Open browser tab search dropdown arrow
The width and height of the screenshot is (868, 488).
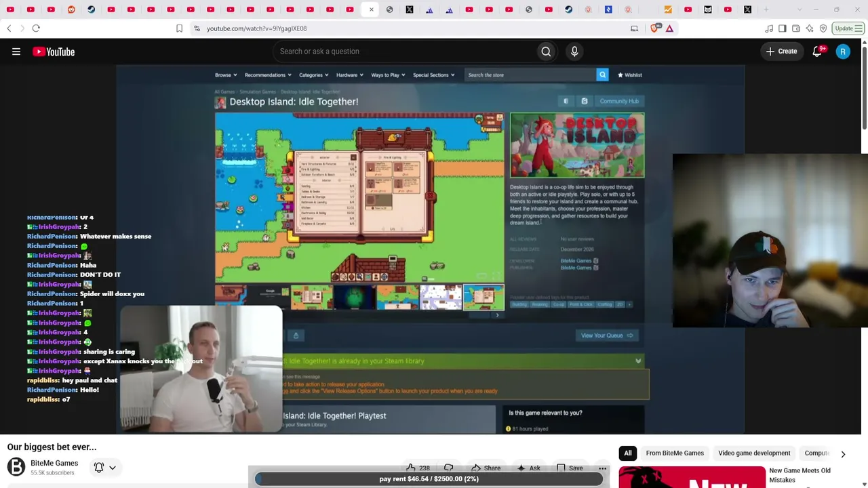tap(800, 9)
